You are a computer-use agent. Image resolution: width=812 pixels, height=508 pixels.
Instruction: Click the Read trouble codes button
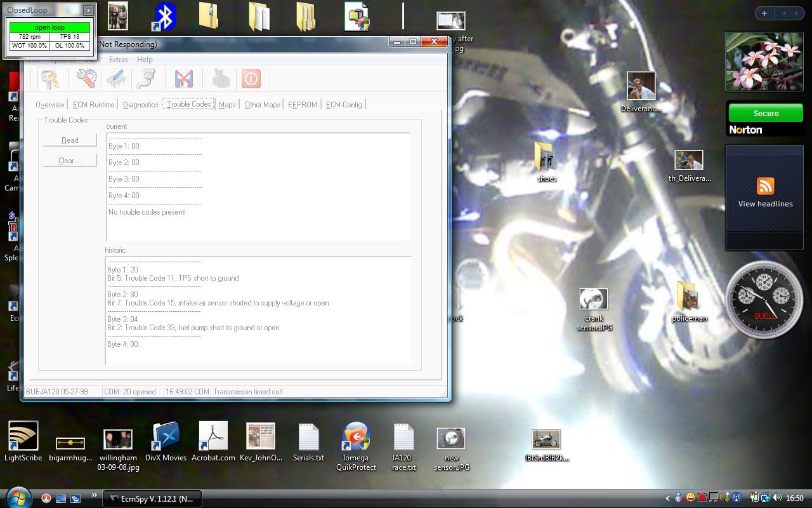pyautogui.click(x=70, y=140)
